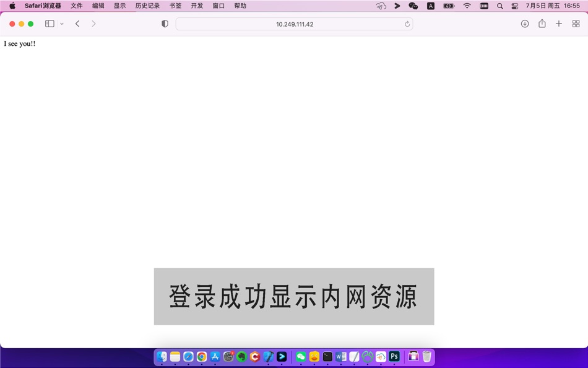Image resolution: width=588 pixels, height=368 pixels.
Task: Expand the tab group chevron beside sidebar button
Action: pyautogui.click(x=61, y=24)
